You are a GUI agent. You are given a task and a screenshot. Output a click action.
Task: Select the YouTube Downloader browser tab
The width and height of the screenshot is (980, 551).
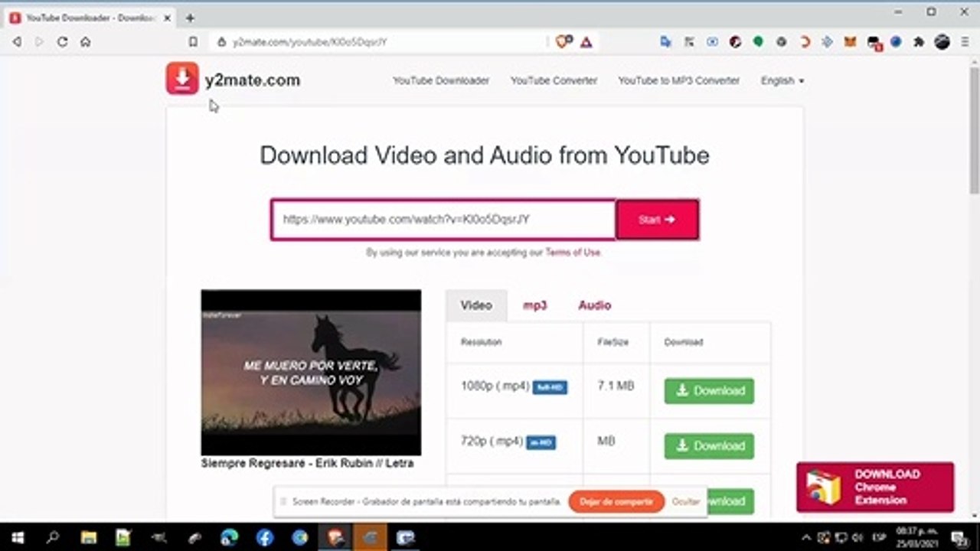(x=90, y=18)
